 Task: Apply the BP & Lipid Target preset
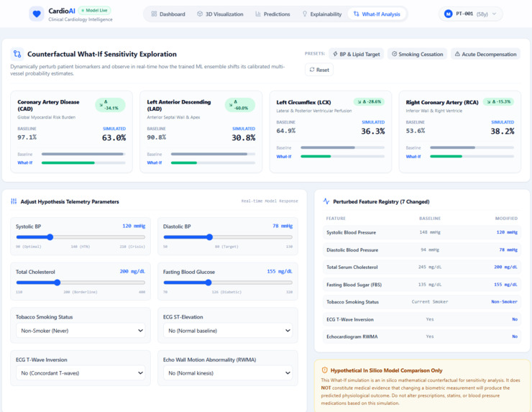click(357, 54)
